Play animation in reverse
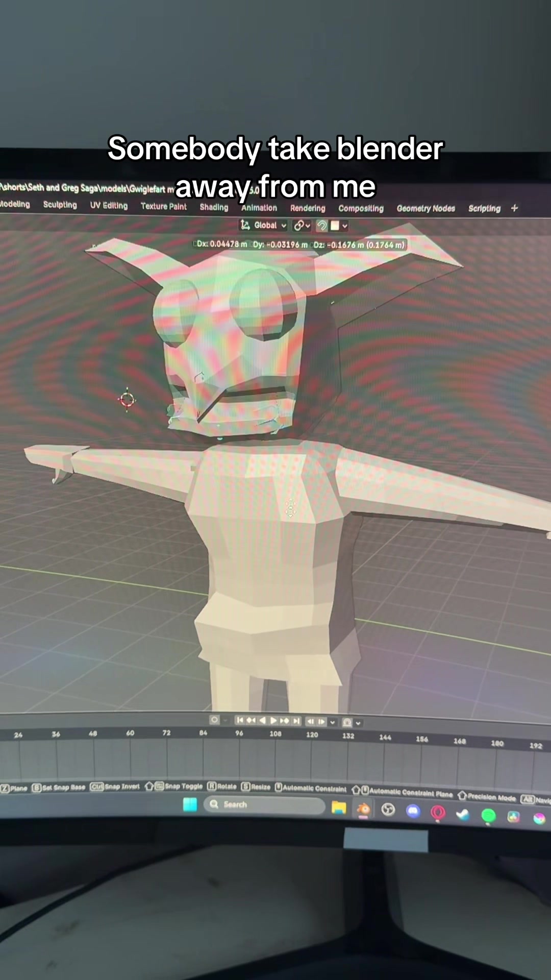 [x=262, y=720]
